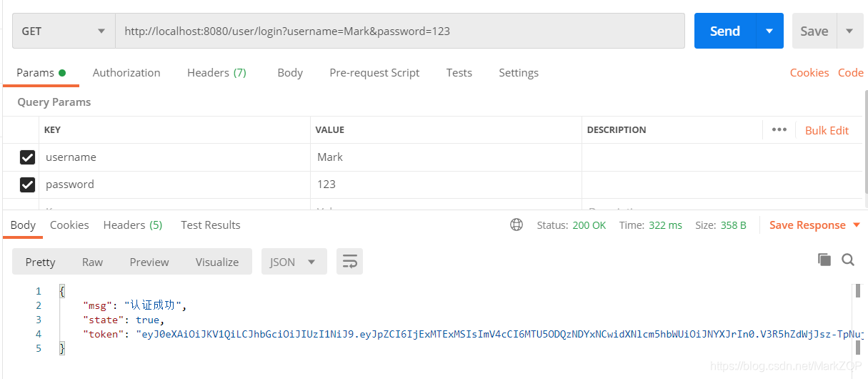Screen dimensions: 868x379
Task: Switch to Bulk Edit mode
Action: click(x=827, y=130)
